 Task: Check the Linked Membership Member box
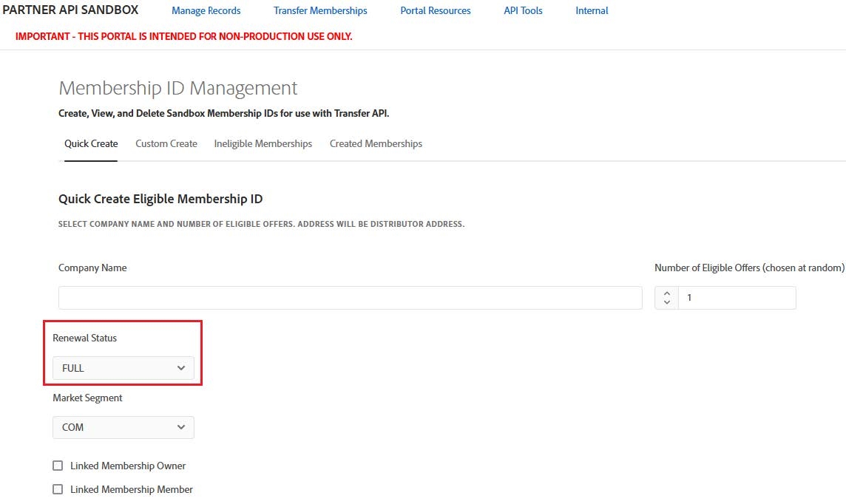(x=58, y=489)
